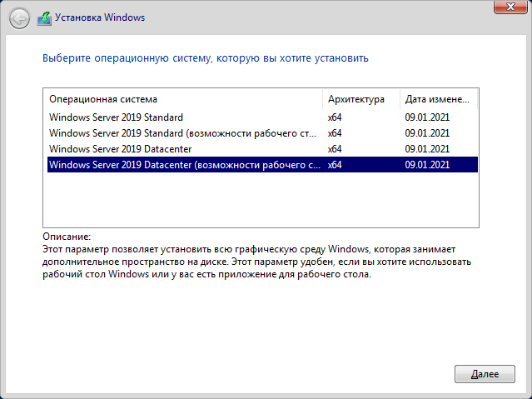Select the plain Windows Server 2019 Datacenter row

point(262,149)
